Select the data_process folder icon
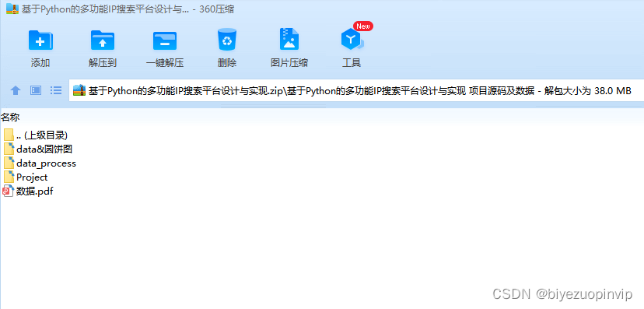The height and width of the screenshot is (309, 644). point(9,163)
